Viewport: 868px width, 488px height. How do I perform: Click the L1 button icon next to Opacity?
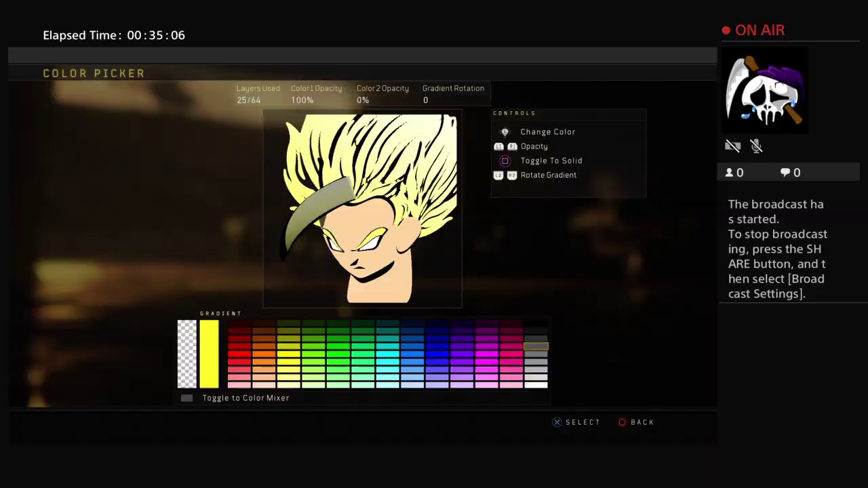[x=498, y=146]
